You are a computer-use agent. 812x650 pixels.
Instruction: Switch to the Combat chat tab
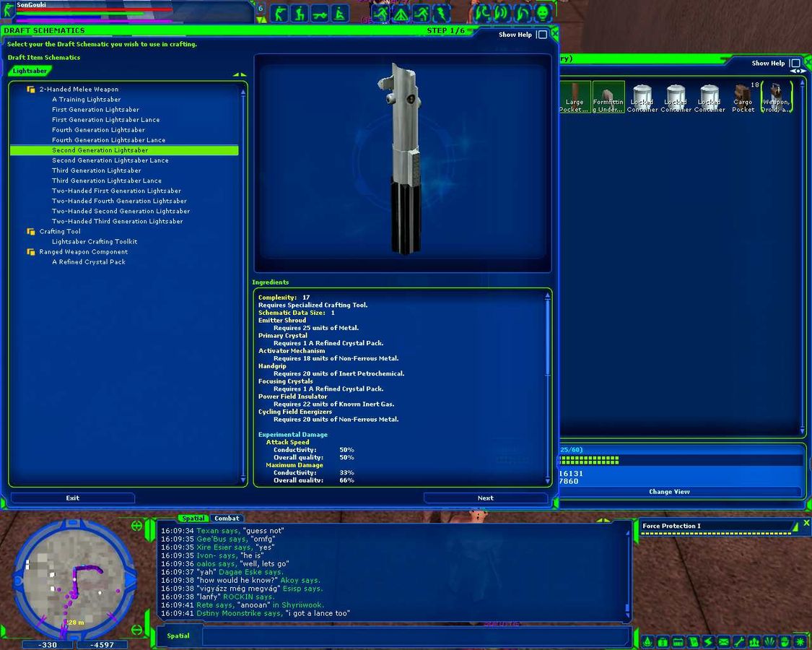point(227,519)
